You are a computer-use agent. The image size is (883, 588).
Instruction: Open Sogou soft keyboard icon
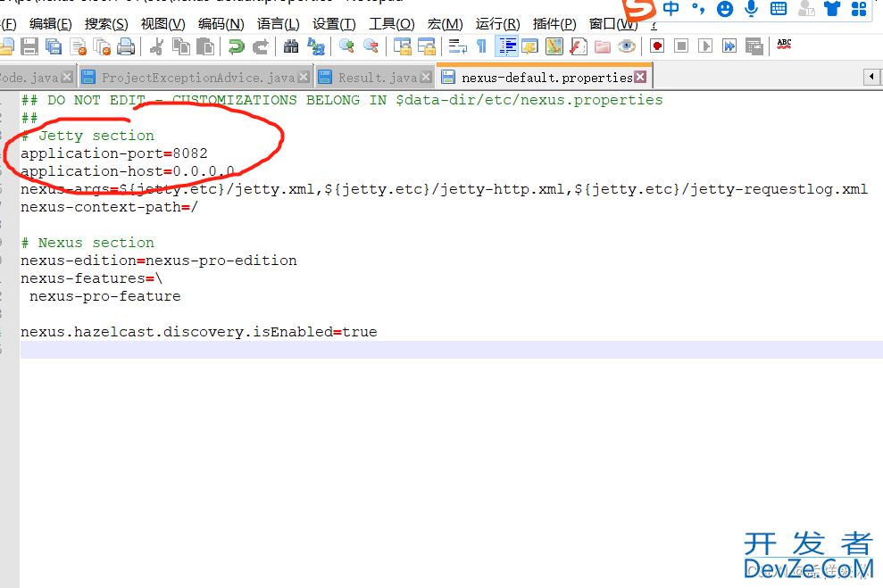(x=779, y=8)
